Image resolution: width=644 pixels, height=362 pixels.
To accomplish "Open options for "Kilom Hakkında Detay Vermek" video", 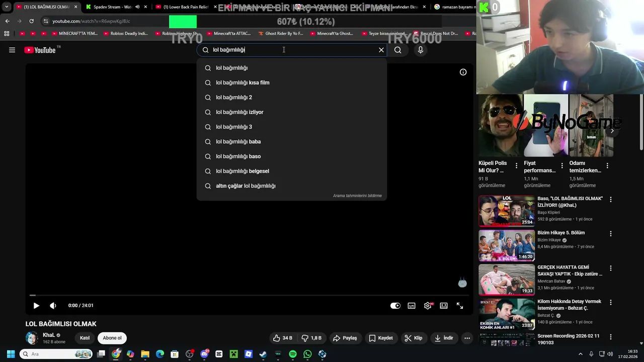I will (x=611, y=302).
